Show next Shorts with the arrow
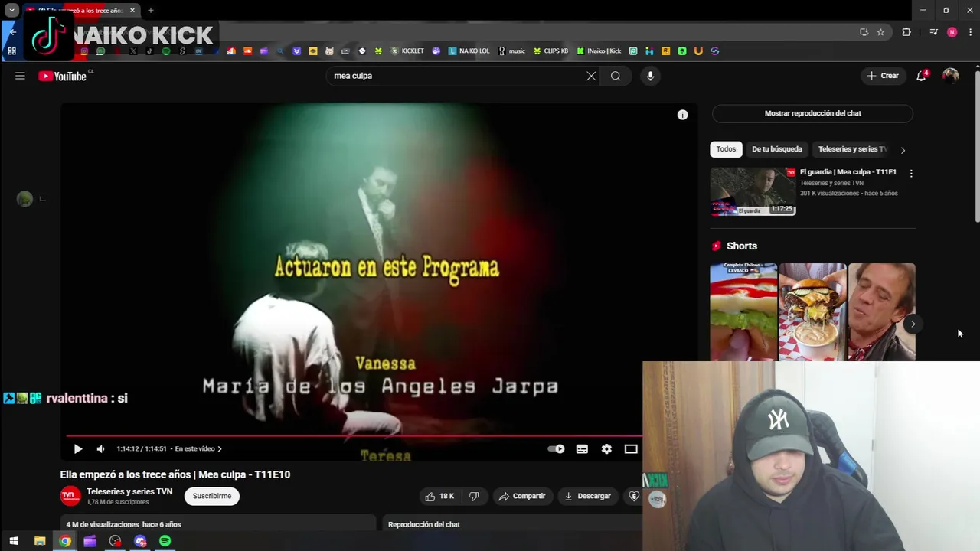 913,324
